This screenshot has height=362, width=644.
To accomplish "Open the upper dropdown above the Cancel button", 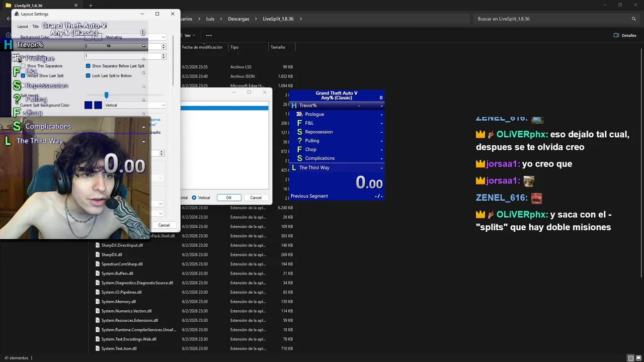I will tap(156, 204).
